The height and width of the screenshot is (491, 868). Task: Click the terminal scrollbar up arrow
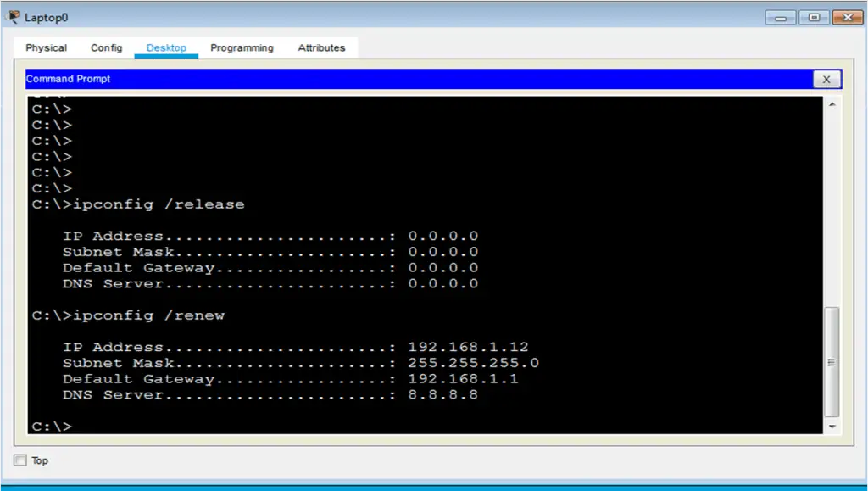(x=832, y=105)
